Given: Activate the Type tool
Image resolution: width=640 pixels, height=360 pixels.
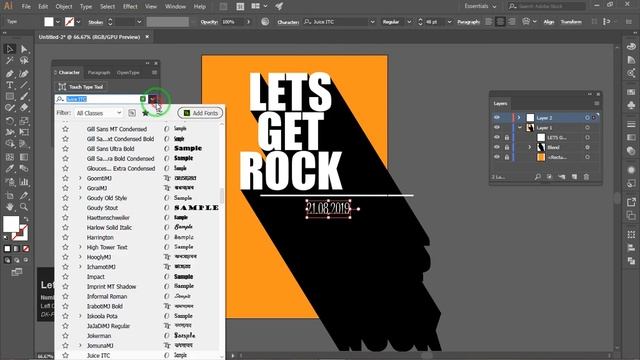Looking at the screenshot, I should [10, 85].
